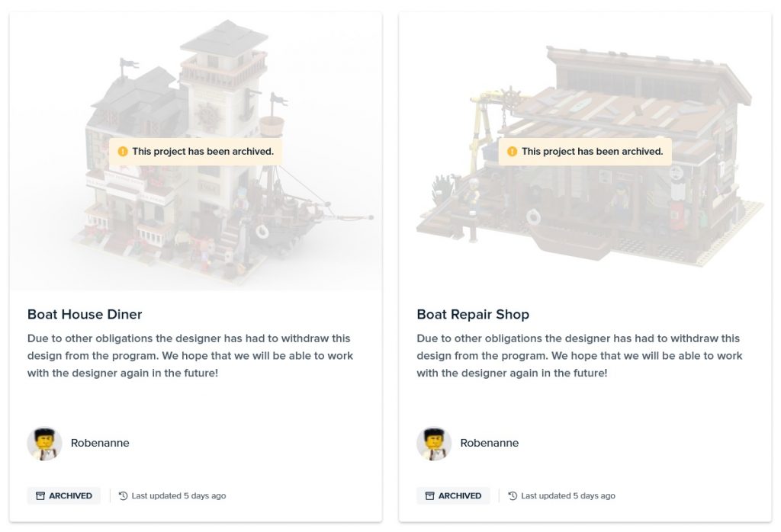This screenshot has width=781, height=532.
Task: Click the archived notice banner on Boat House Diner
Action: [196, 151]
